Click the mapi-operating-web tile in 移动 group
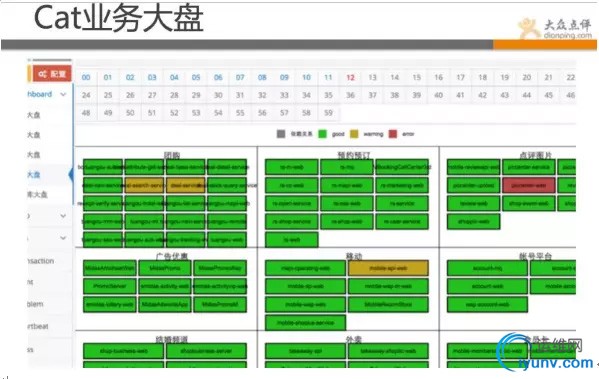Image resolution: width=599 pixels, height=379 pixels. pos(305,268)
